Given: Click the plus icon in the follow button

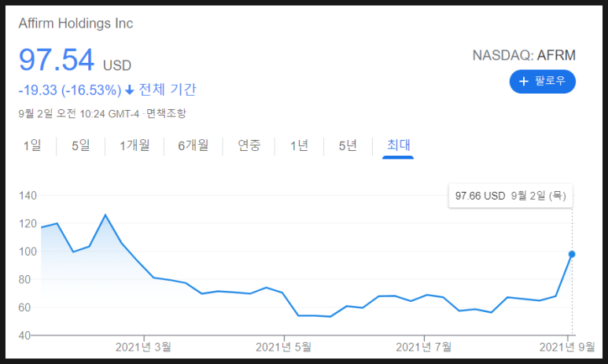Looking at the screenshot, I should coord(524,82).
